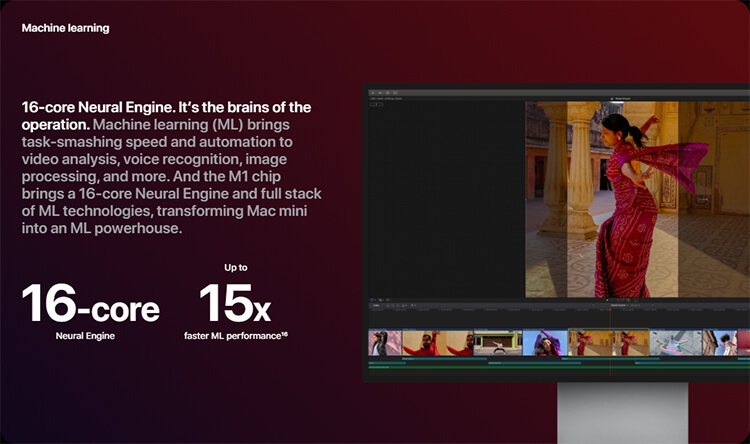Select the woman in black jacket clip
This screenshot has height=444, width=750.
pyautogui.click(x=385, y=343)
